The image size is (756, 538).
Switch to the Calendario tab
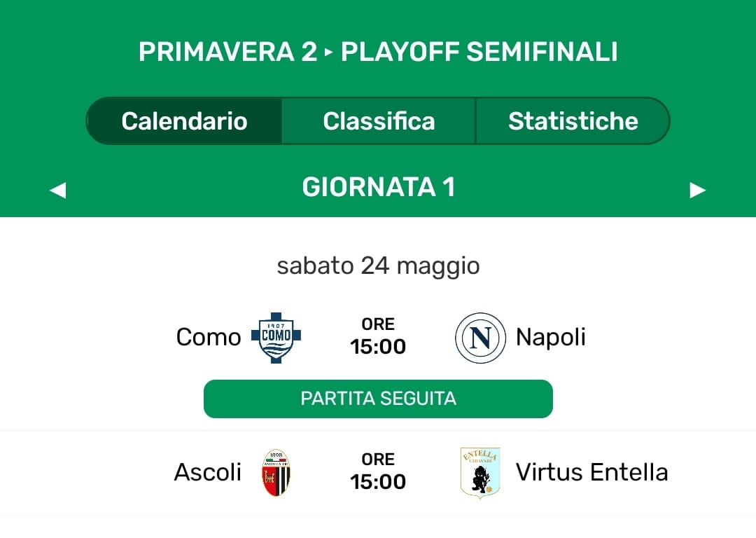pyautogui.click(x=184, y=121)
